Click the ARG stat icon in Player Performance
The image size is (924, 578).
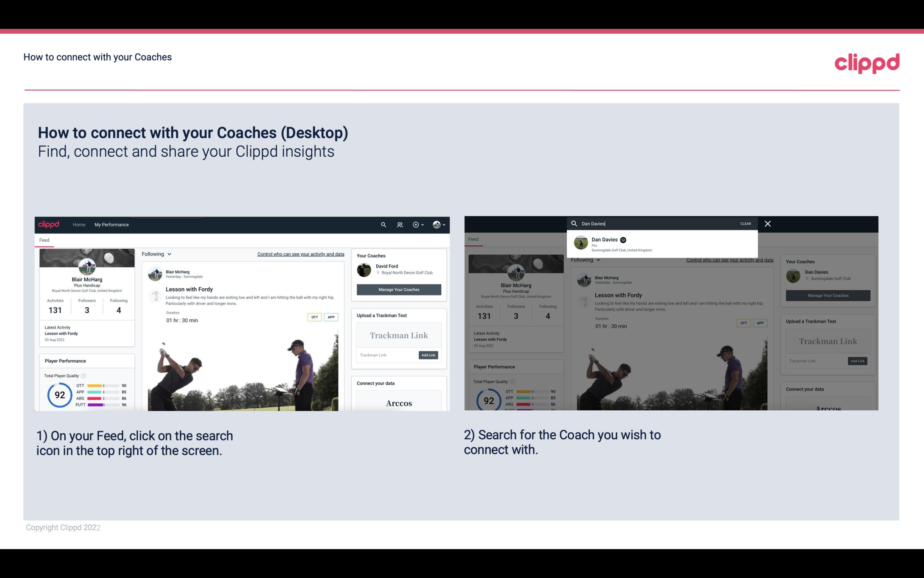[x=79, y=398]
